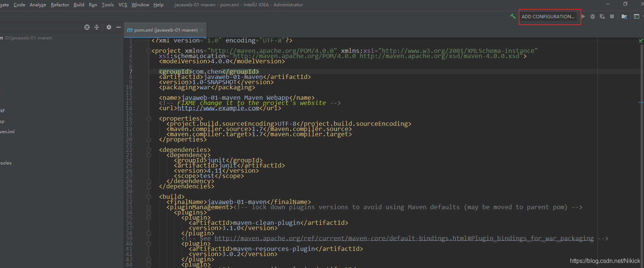Viewport: 644px width, 268px height.
Task: Open the Window menu
Action: (x=140, y=4)
